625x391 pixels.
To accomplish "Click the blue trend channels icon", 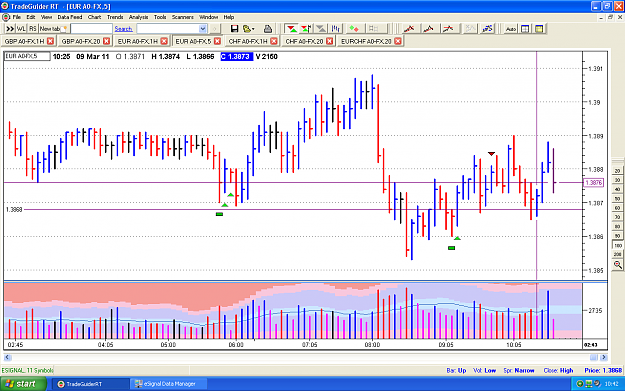I will pos(487,29).
